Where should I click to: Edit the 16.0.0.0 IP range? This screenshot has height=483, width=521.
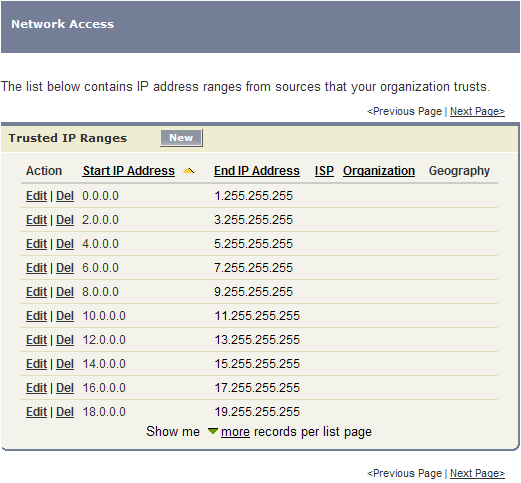(x=36, y=388)
